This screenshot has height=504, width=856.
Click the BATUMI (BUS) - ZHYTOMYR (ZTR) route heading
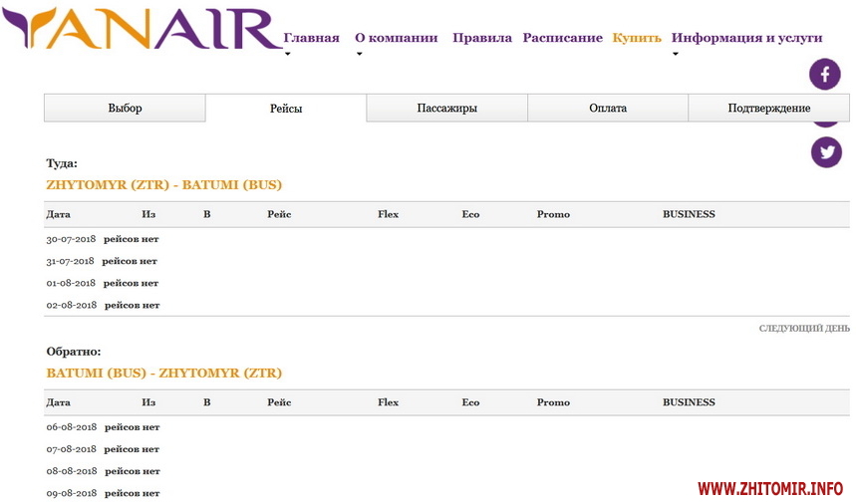click(x=163, y=373)
